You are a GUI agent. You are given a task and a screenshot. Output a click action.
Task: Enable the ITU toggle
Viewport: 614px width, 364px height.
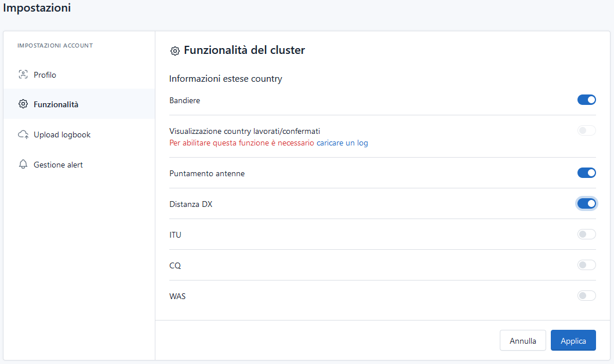point(586,234)
